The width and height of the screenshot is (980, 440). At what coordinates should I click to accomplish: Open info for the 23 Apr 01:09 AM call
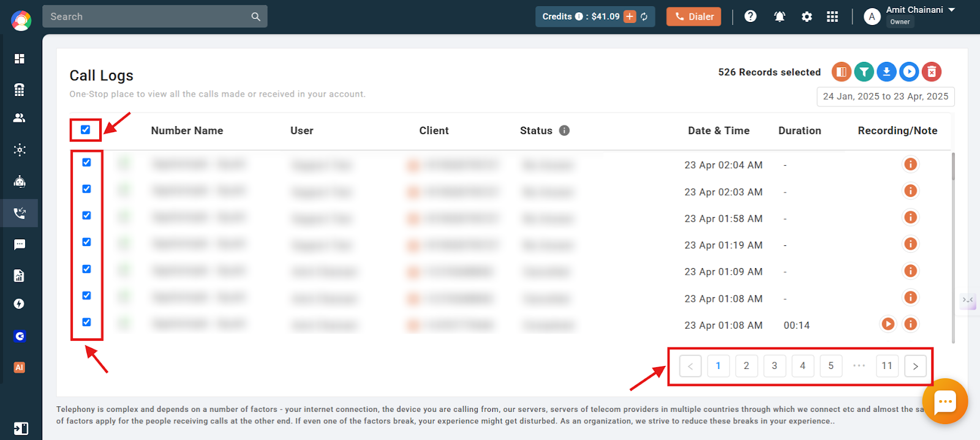pyautogui.click(x=911, y=270)
